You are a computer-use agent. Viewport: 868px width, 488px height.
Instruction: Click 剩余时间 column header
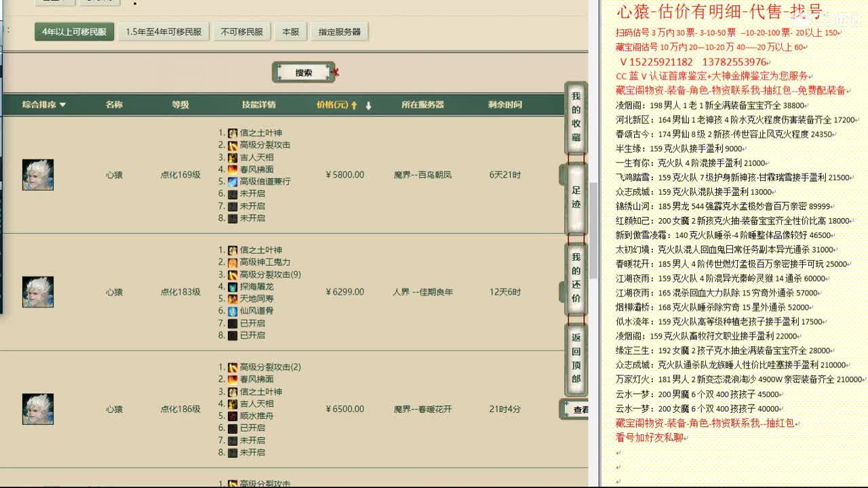pyautogui.click(x=505, y=105)
